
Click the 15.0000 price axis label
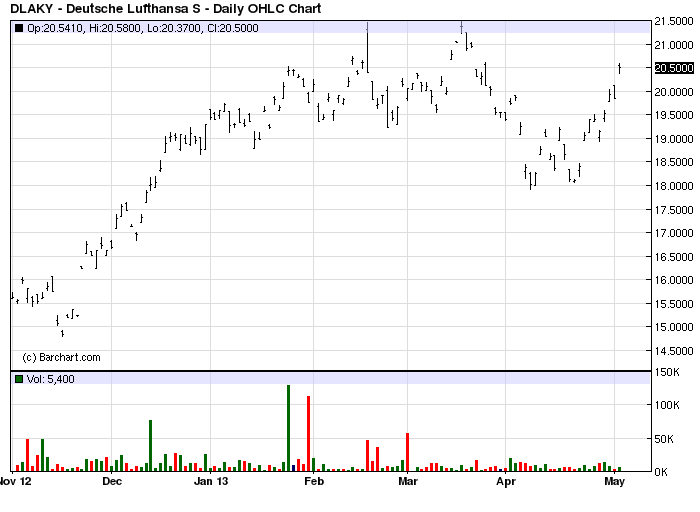(674, 327)
